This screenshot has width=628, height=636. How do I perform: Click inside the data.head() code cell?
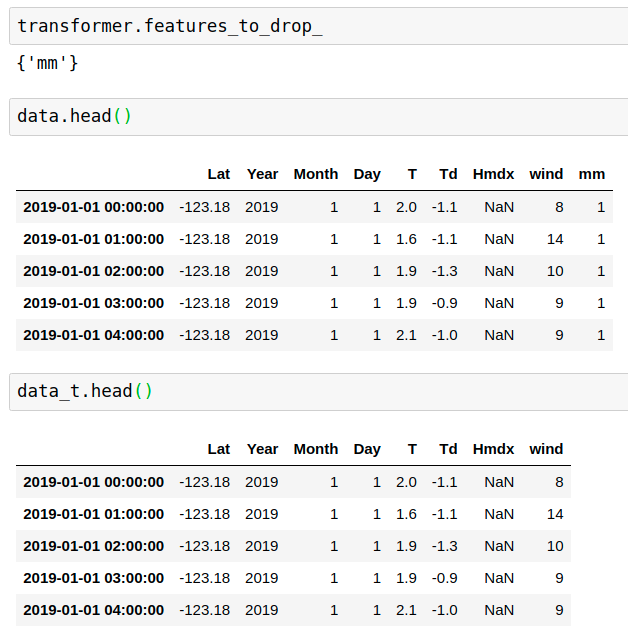coord(318,116)
